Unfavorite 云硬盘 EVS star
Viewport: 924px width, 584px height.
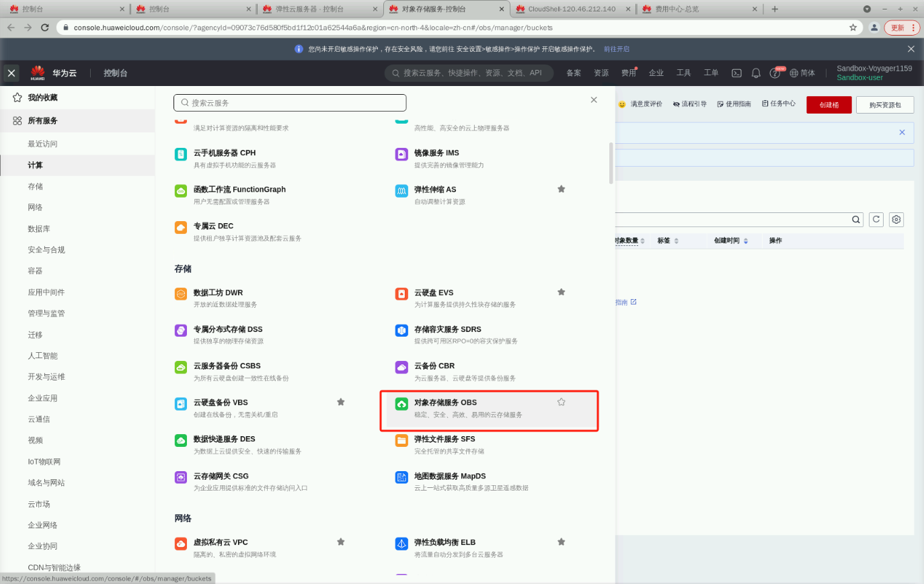(x=561, y=292)
